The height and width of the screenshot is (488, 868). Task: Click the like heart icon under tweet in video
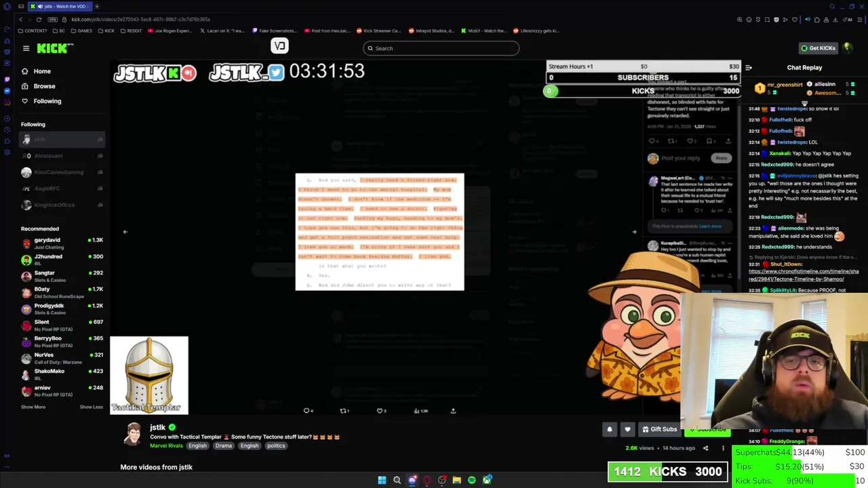[381, 411]
